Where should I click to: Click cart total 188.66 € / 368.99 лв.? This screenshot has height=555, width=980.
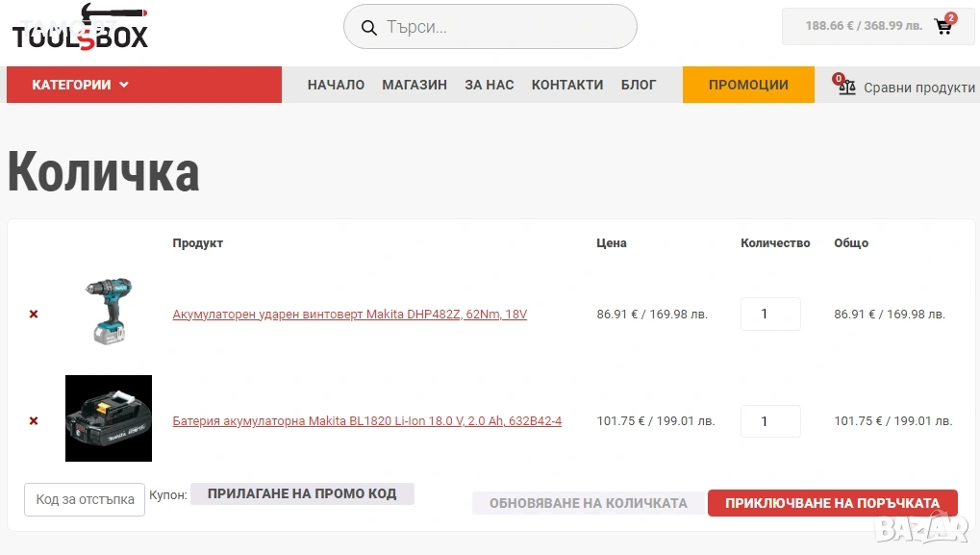coord(863,26)
